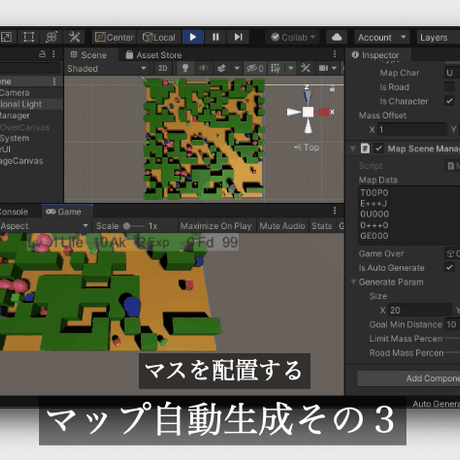This screenshot has height=460, width=460.
Task: Click Size X input field
Action: 420,310
